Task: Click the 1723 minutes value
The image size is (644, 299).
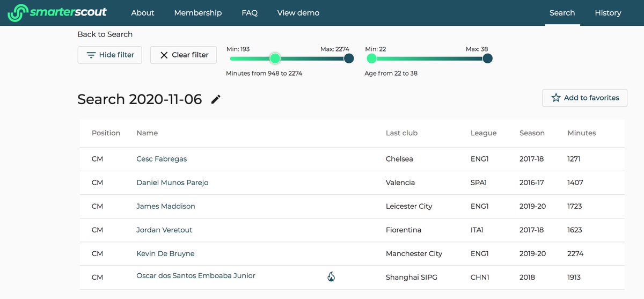Action: click(x=574, y=206)
